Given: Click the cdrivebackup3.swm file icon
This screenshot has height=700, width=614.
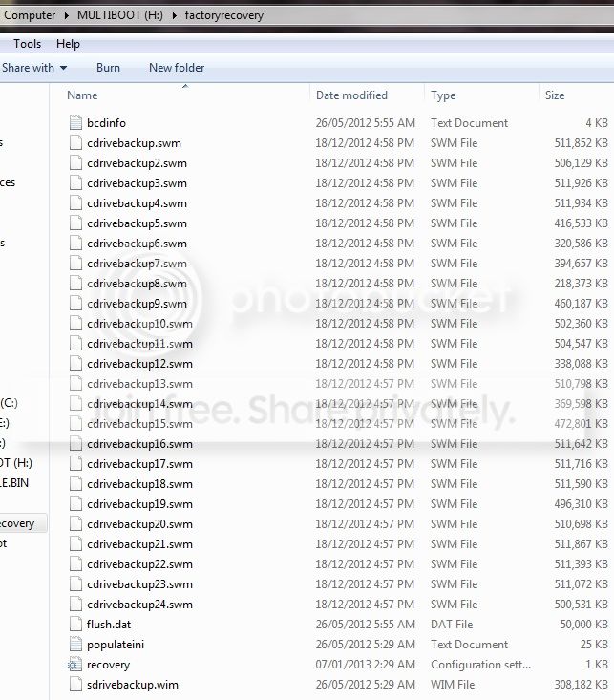Looking at the screenshot, I should coord(75,183).
